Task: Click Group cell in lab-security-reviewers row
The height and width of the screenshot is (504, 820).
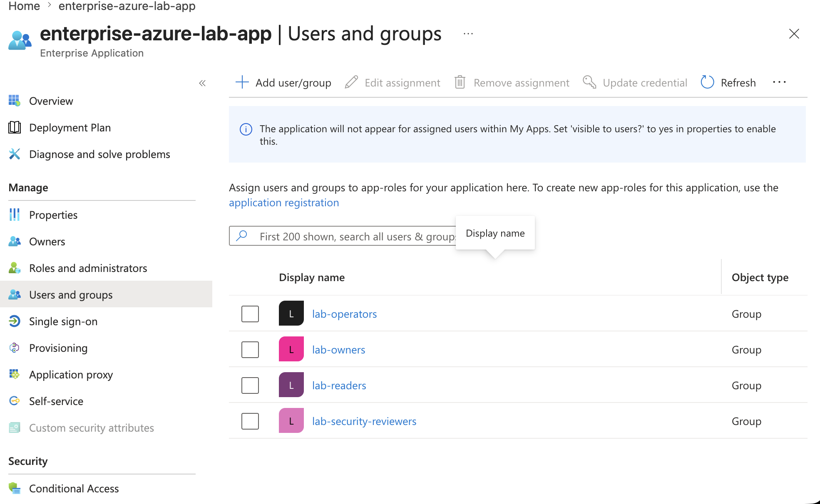Action: pyautogui.click(x=746, y=421)
